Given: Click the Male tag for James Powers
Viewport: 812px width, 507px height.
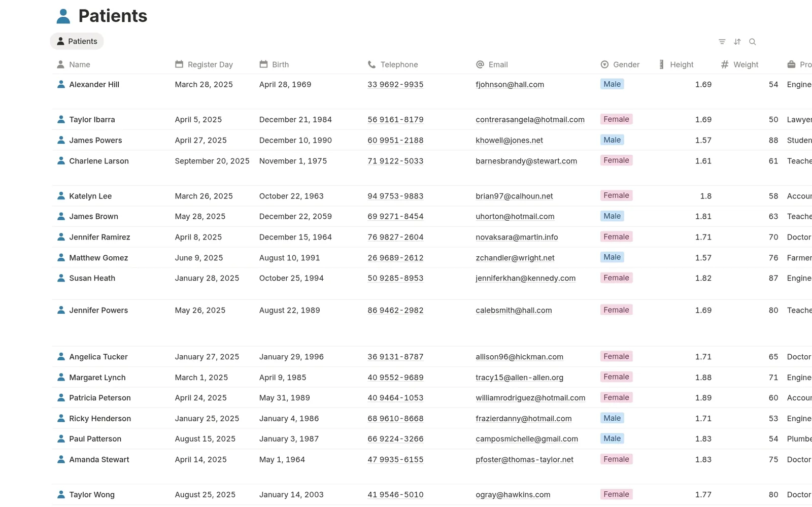Looking at the screenshot, I should 612,140.
